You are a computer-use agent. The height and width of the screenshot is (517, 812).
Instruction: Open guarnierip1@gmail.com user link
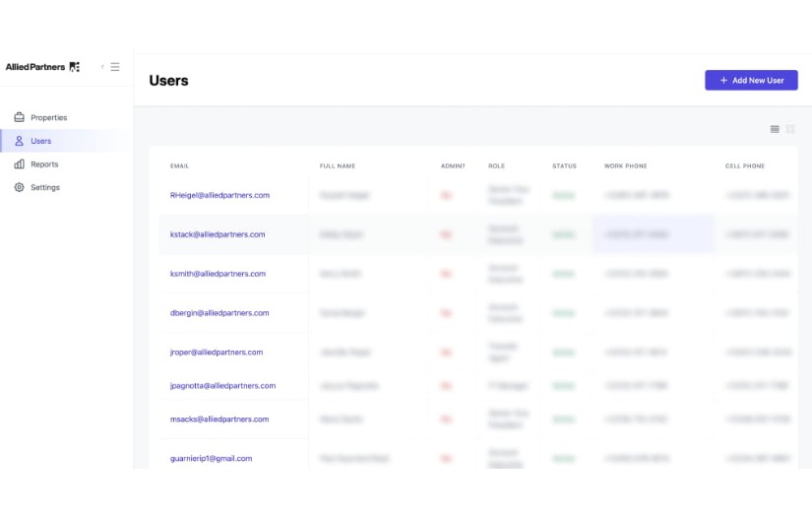[x=211, y=459]
